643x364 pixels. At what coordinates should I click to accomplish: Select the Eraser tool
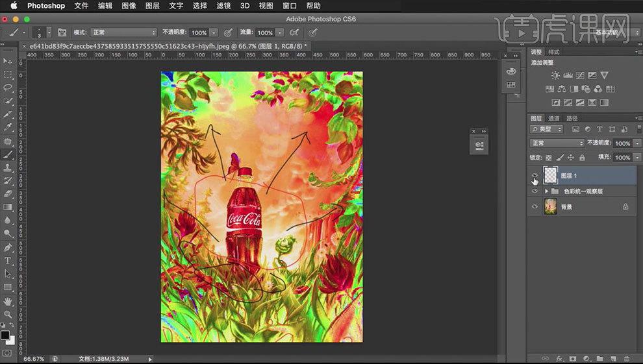7,193
